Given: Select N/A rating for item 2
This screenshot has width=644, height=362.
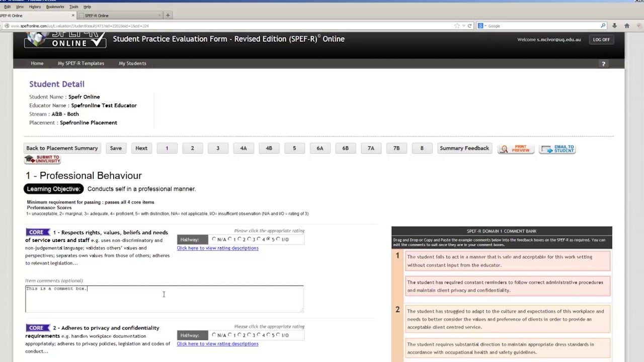Looking at the screenshot, I should point(214,334).
